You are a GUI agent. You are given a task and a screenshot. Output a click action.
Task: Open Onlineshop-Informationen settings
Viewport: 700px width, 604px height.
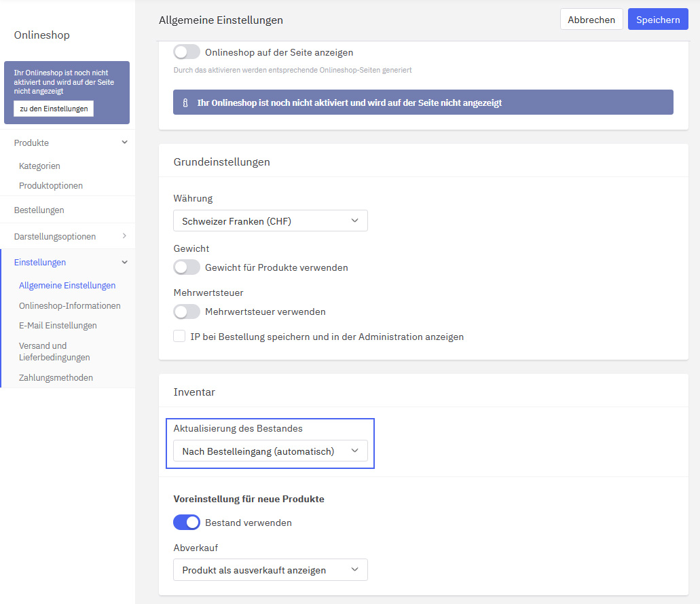tap(69, 305)
